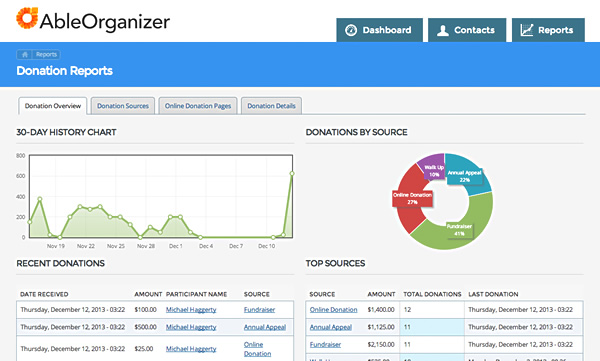This screenshot has width=600, height=361.
Task: Click the Donation Reports page title
Action: (64, 71)
